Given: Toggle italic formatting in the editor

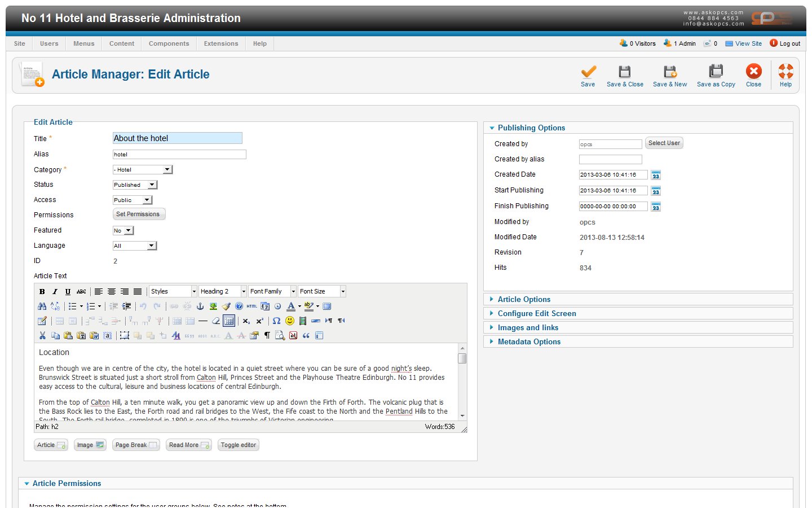Looking at the screenshot, I should 55,292.
